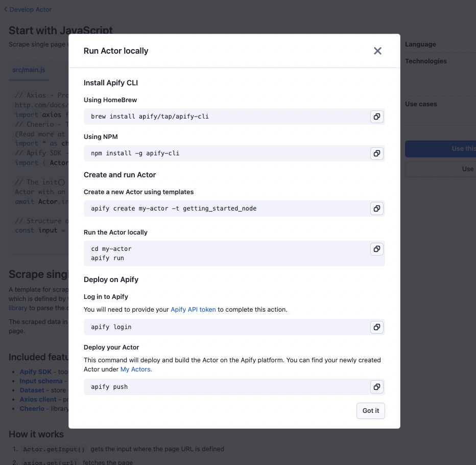The height and width of the screenshot is (465, 476).
Task: Copy the cd my-actor and apify run commands
Action: 376,249
